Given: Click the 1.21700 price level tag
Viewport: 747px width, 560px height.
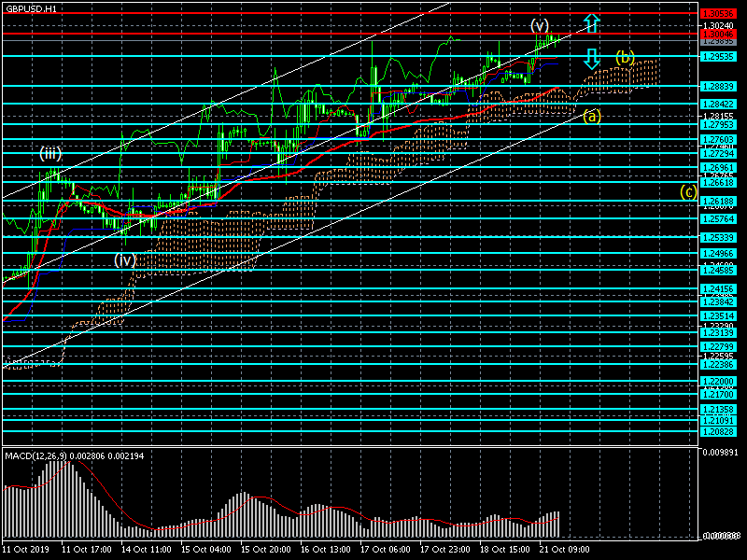Looking at the screenshot, I should (x=719, y=395).
